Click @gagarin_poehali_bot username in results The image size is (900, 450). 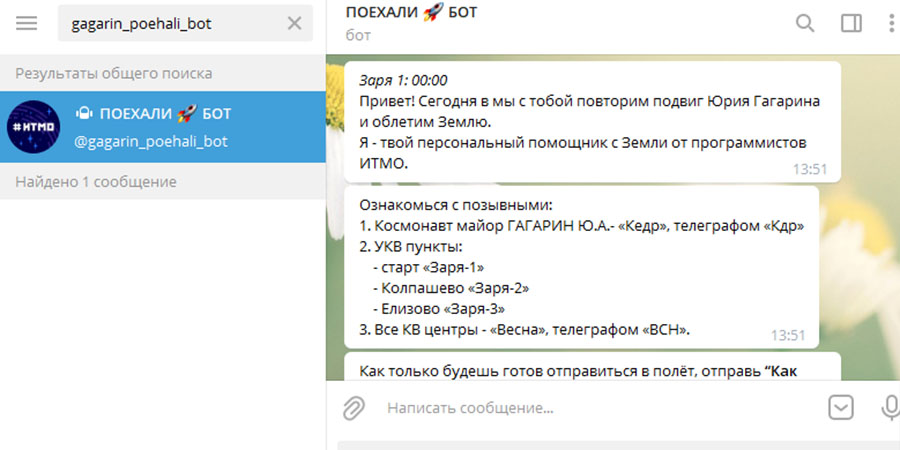click(x=151, y=141)
